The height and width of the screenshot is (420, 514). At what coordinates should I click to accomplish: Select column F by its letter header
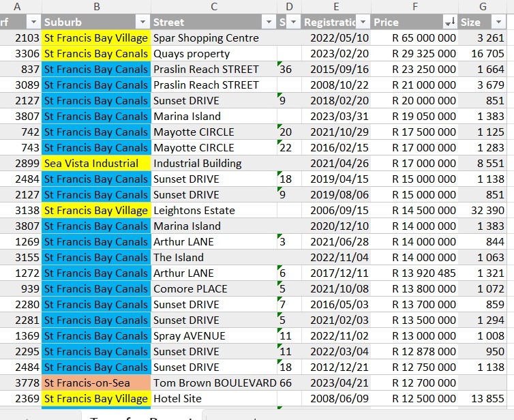tap(414, 6)
